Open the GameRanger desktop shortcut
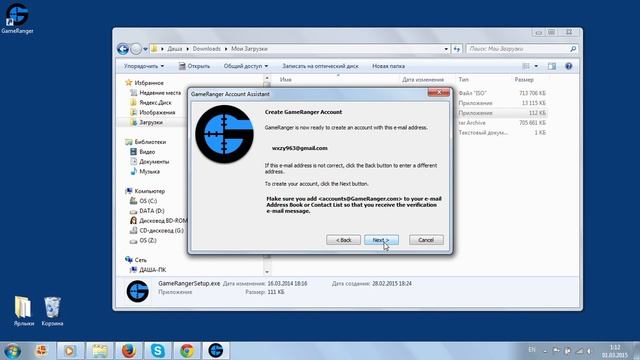This screenshot has width=640, height=360. [17, 18]
